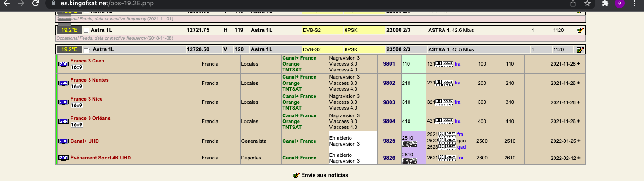Viewport: 644px width, 181px height.
Task: Click ZAP icon beside Canal+ UHD
Action: pyautogui.click(x=63, y=141)
